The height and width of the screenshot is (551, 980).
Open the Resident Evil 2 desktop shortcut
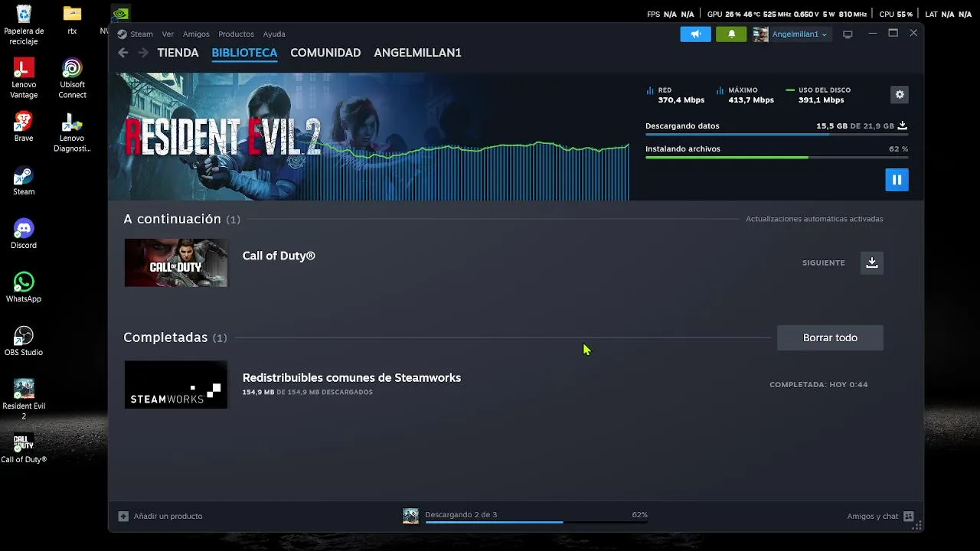click(24, 399)
